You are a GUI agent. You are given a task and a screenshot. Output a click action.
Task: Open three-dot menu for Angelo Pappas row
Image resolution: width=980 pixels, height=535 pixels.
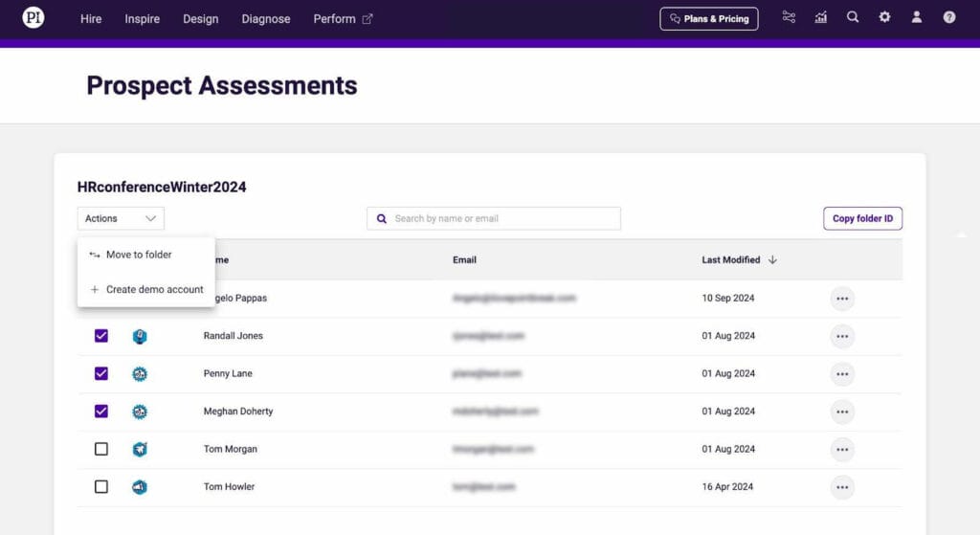point(842,299)
